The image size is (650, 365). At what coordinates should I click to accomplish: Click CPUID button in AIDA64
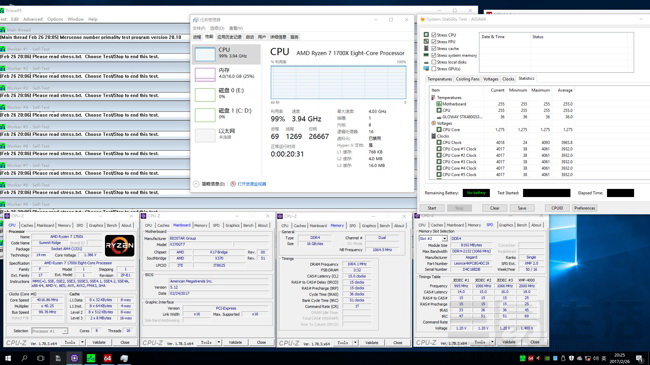tap(557, 208)
